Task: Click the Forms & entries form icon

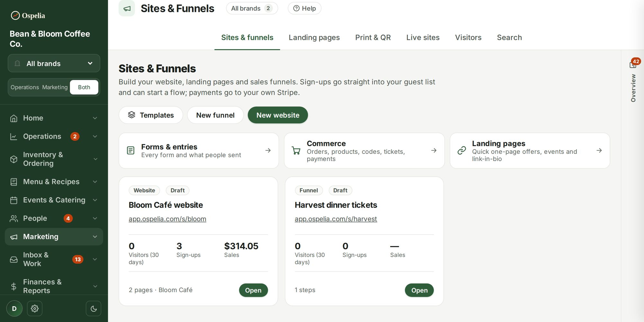Action: pyautogui.click(x=131, y=150)
